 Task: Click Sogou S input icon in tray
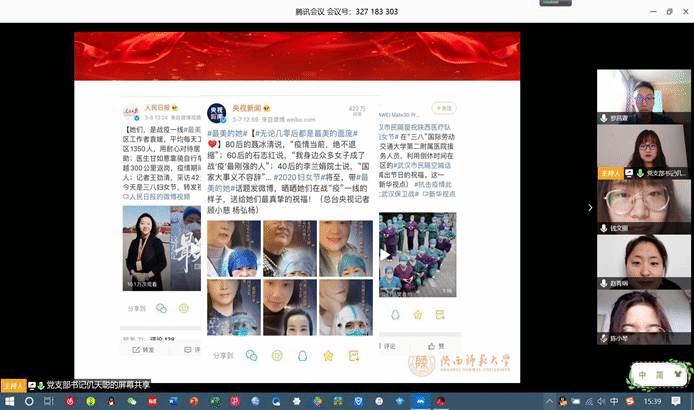[x=629, y=401]
